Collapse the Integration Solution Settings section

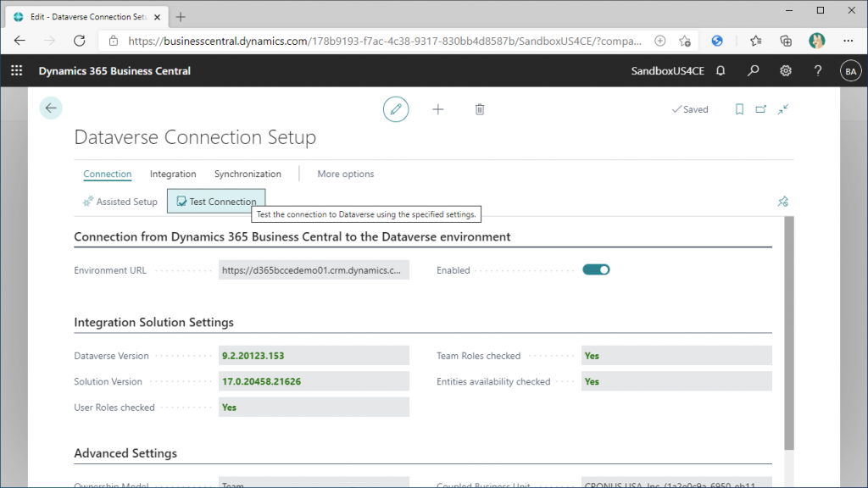point(154,322)
